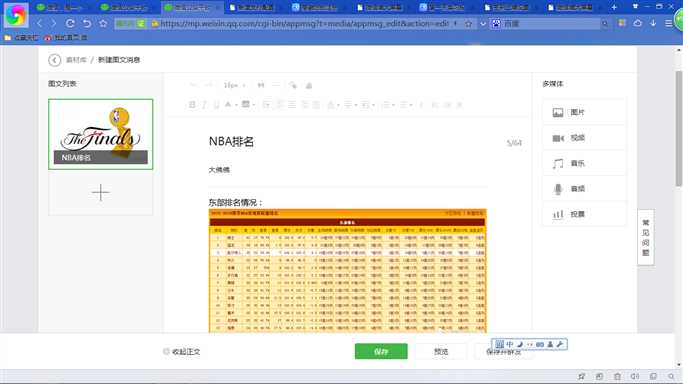This screenshot has height=384, width=683.
Task: Click the search magnifier icon
Action: coord(605,24)
